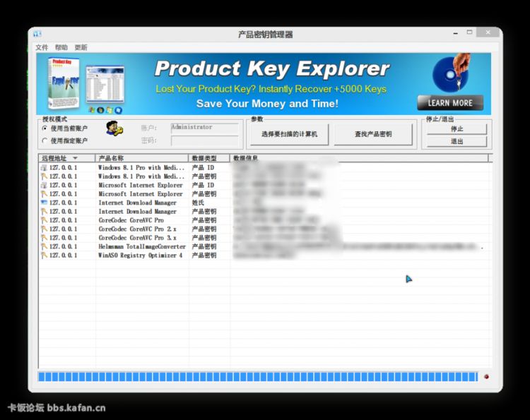This screenshot has width=530, height=420.
Task: Click 127.0.0.1 address in WinASO row
Action: pos(63,256)
